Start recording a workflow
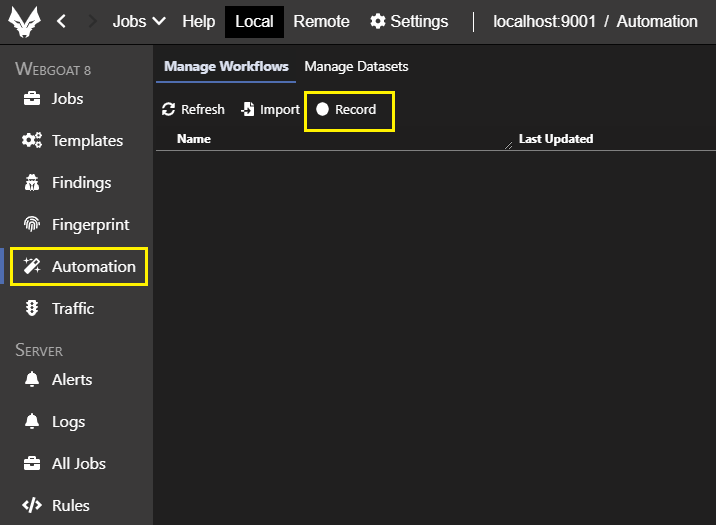 347,110
